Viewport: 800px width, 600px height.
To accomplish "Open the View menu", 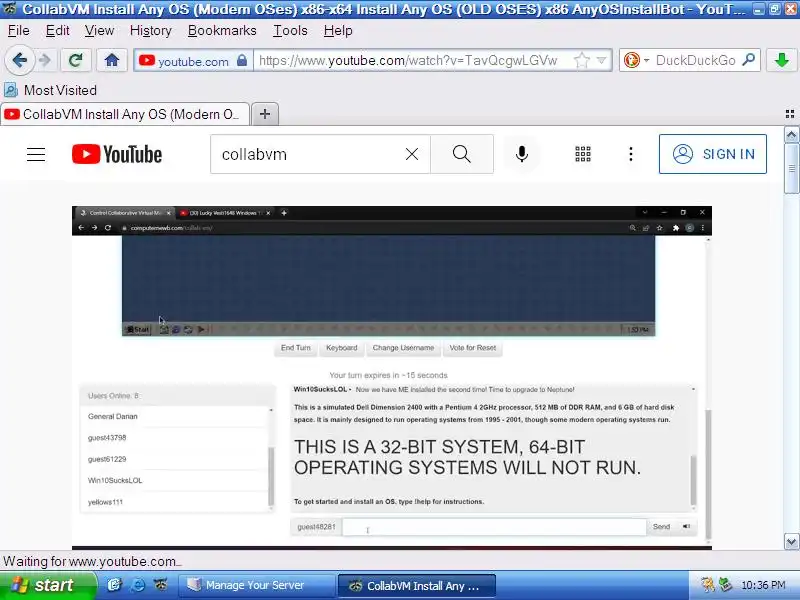I will click(x=99, y=31).
